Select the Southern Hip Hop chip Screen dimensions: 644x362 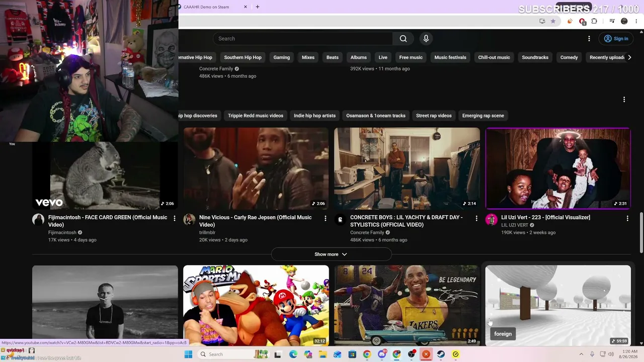click(243, 57)
